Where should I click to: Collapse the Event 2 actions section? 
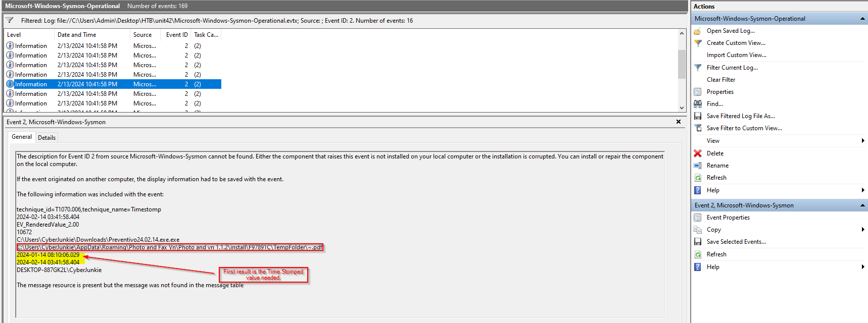(x=862, y=205)
